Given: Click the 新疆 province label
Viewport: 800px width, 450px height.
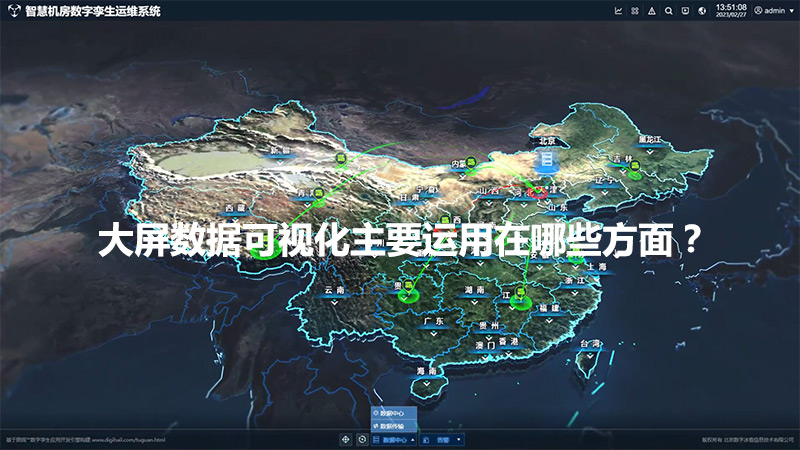Looking at the screenshot, I should click(x=280, y=151).
